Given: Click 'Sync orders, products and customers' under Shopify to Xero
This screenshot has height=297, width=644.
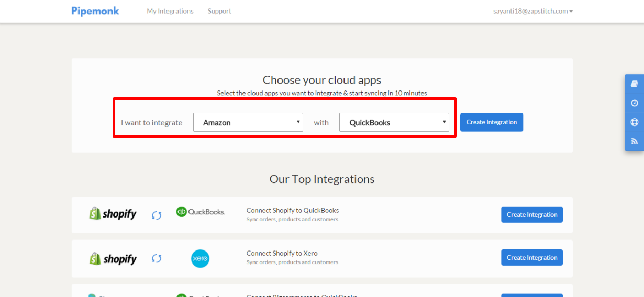Looking at the screenshot, I should click(x=292, y=262).
